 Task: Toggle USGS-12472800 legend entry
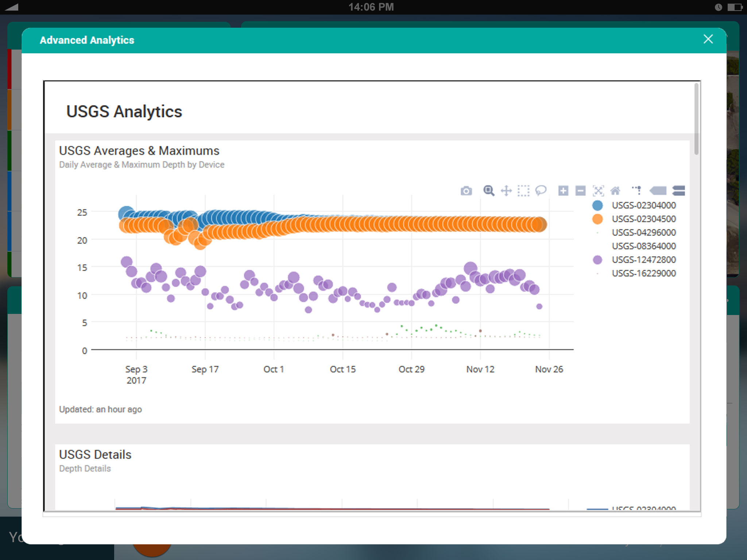(643, 260)
